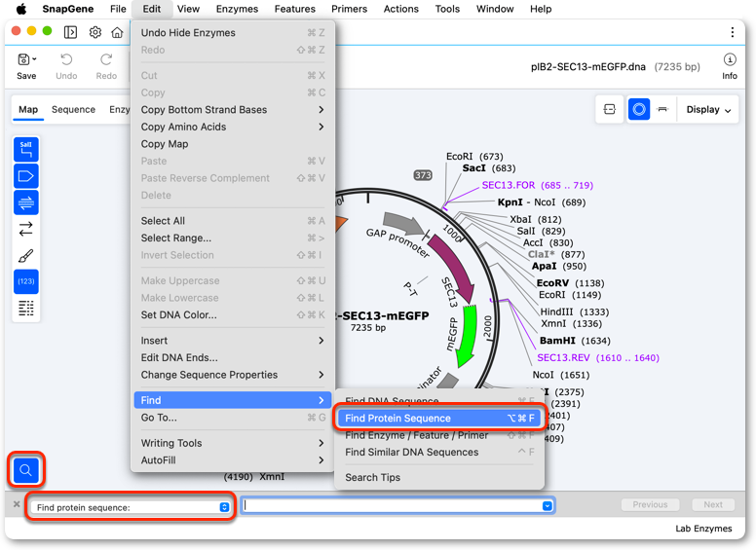Click the purple SEC13 feature arrow
This screenshot has height=550, width=756.
point(454,268)
